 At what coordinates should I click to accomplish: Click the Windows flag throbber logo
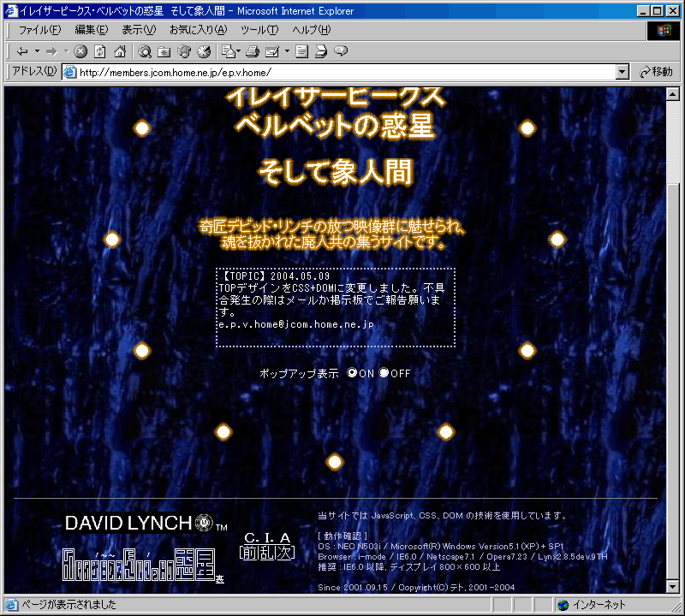point(663,30)
